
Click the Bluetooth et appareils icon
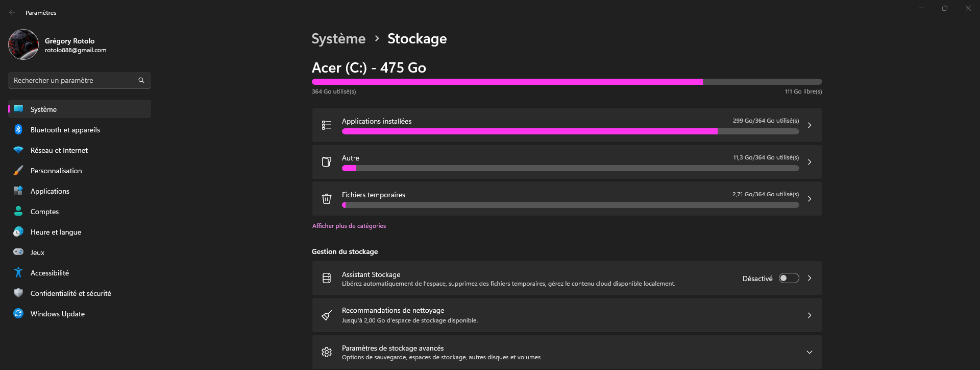pyautogui.click(x=18, y=130)
